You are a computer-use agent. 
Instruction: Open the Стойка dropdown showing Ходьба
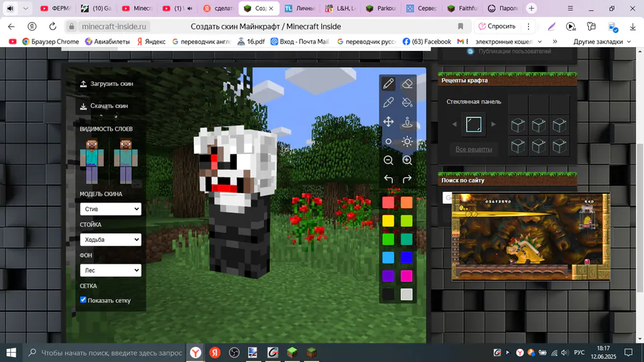(110, 240)
